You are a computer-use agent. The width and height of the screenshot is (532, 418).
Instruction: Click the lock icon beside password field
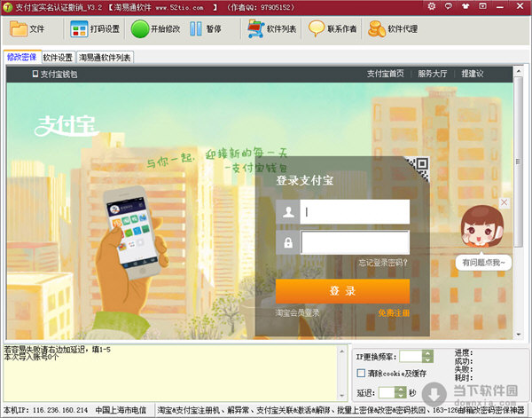(x=288, y=242)
